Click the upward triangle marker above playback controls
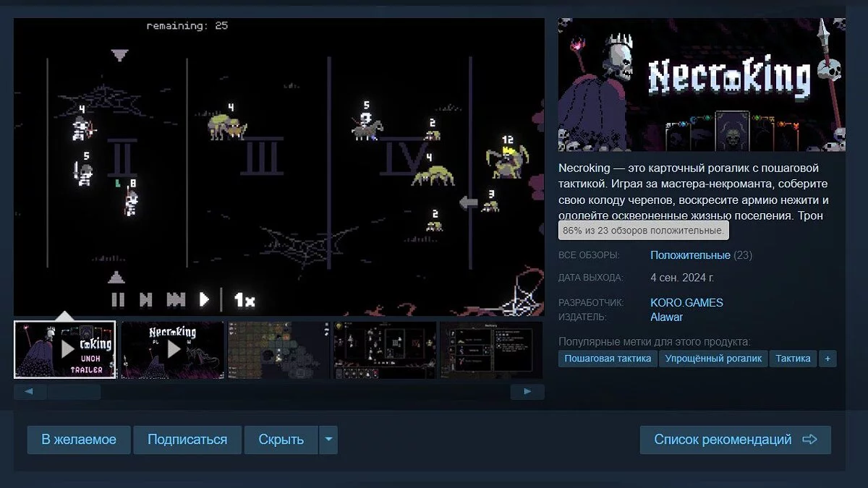This screenshot has height=488, width=868. 116,278
